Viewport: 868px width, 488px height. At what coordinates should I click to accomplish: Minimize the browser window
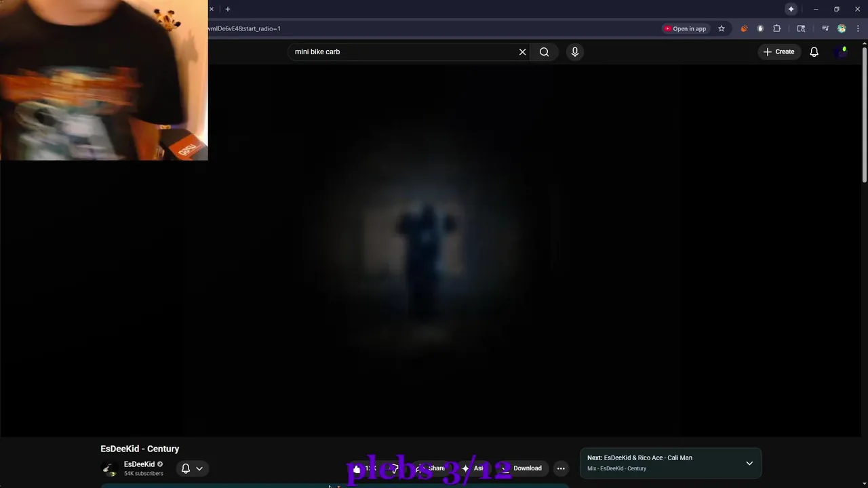(816, 9)
